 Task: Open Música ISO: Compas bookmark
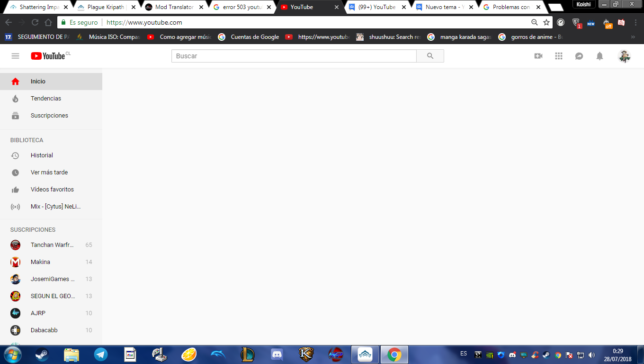(x=108, y=37)
